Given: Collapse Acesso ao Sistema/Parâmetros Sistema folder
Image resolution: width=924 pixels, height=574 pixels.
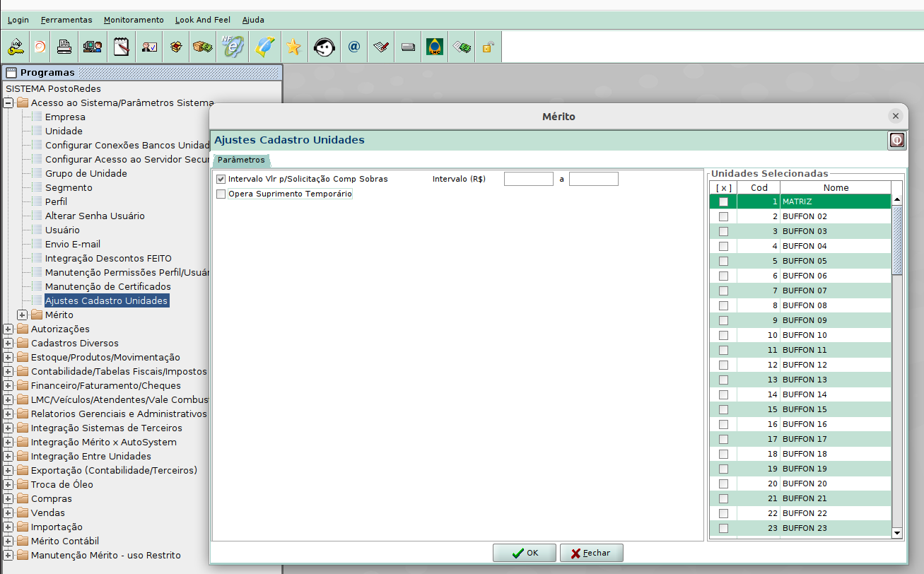Looking at the screenshot, I should tap(8, 103).
